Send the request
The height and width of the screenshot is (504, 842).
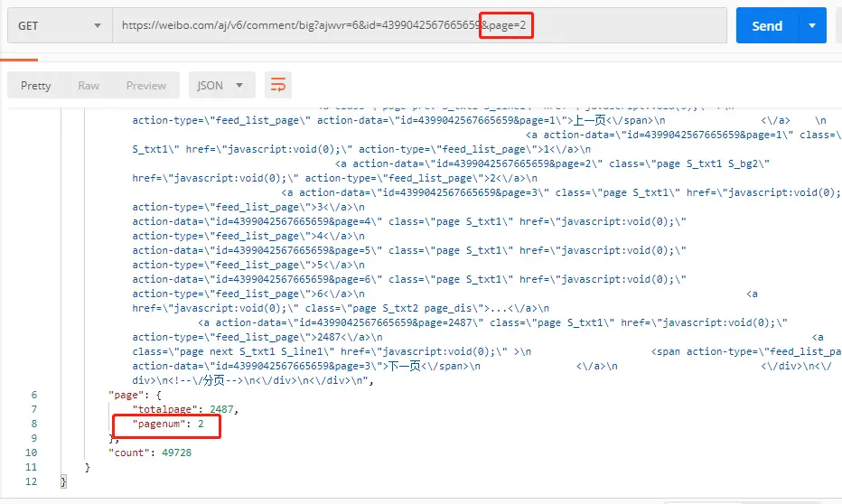tap(767, 25)
